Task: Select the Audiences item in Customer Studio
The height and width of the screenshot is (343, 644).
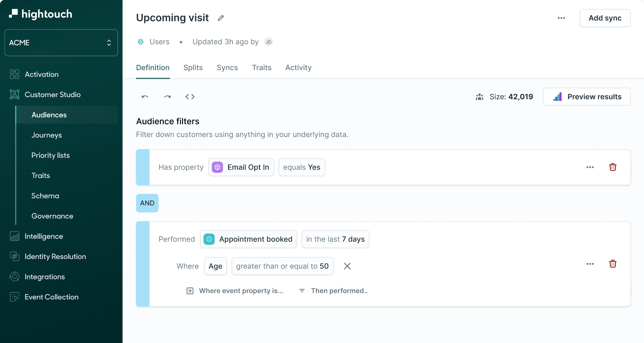Action: tap(49, 115)
